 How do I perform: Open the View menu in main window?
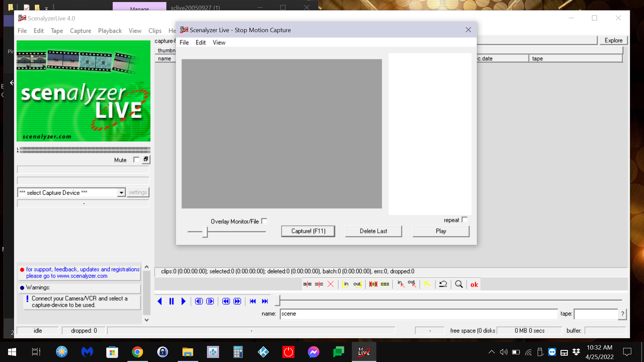135,31
